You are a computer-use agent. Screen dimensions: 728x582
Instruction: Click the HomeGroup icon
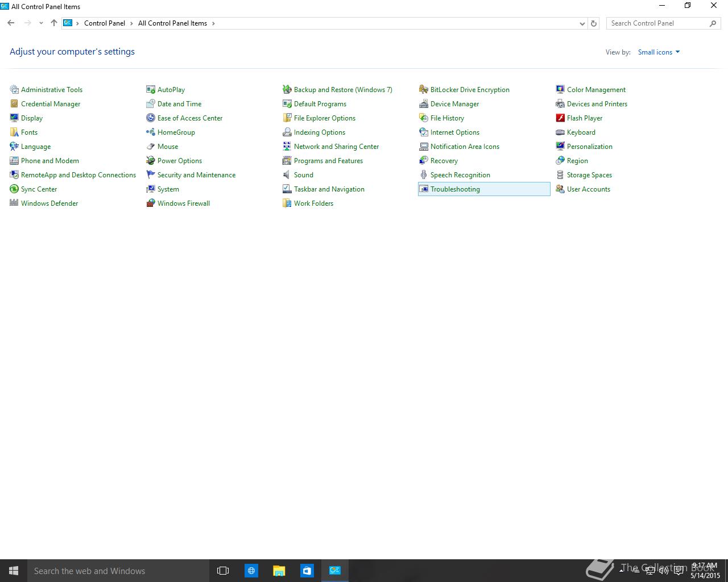pyautogui.click(x=151, y=132)
